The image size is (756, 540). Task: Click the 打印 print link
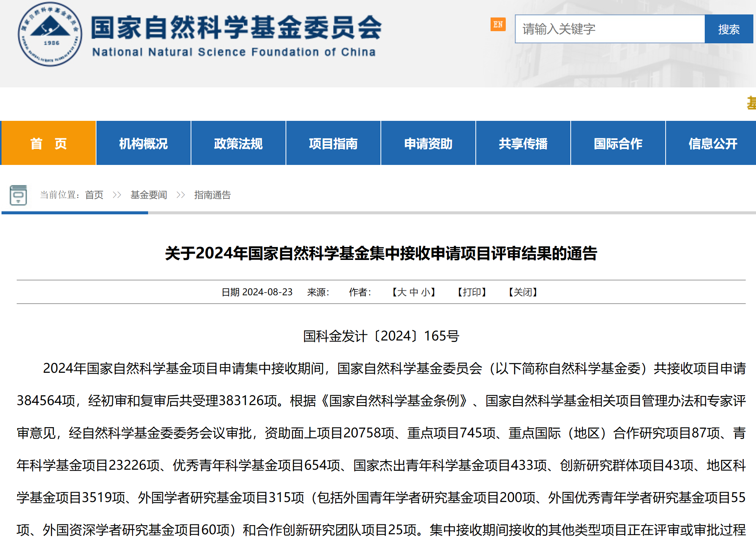[472, 292]
